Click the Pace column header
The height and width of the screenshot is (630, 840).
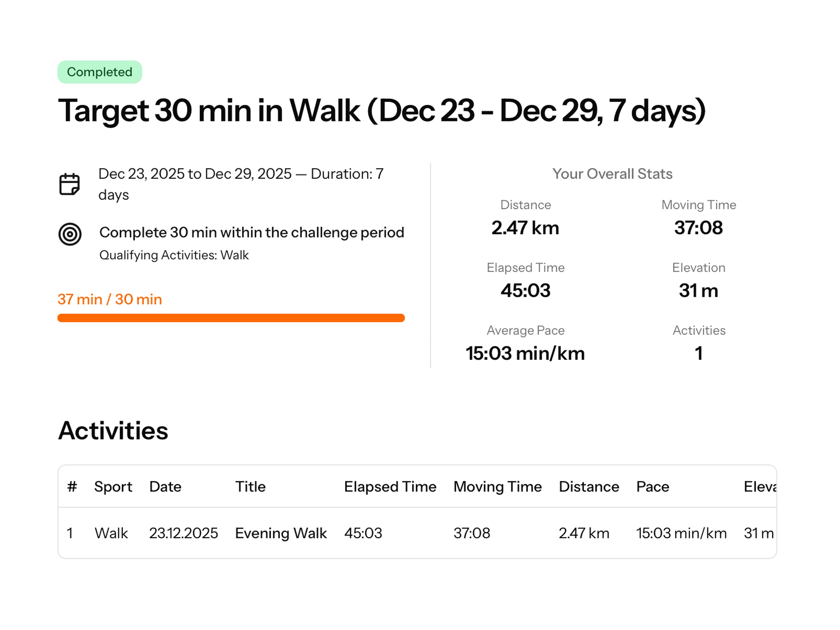pyautogui.click(x=652, y=486)
